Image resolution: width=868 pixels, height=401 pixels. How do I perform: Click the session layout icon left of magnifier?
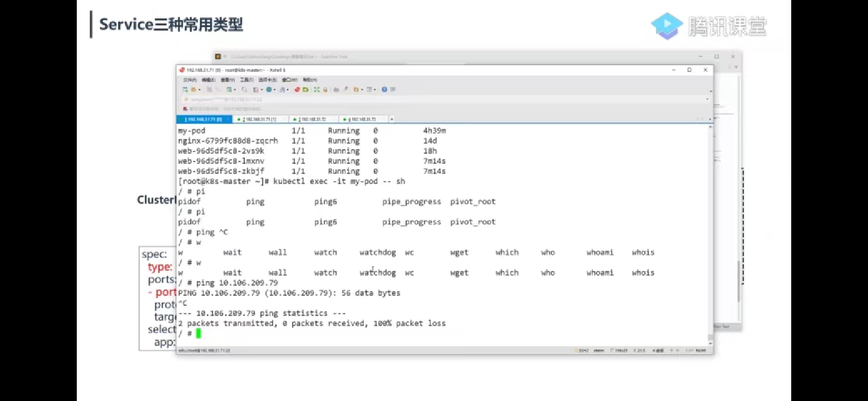click(228, 89)
